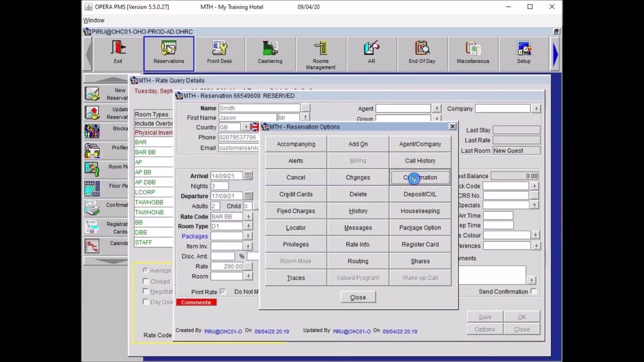Toggle the Print Rate checkbox
Image resolution: width=644 pixels, height=362 pixels.
[x=222, y=292]
